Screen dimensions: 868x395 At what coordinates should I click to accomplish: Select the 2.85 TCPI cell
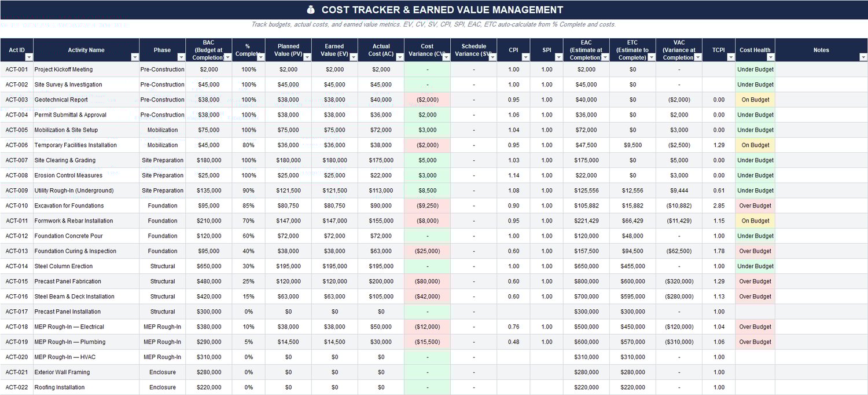(x=719, y=206)
